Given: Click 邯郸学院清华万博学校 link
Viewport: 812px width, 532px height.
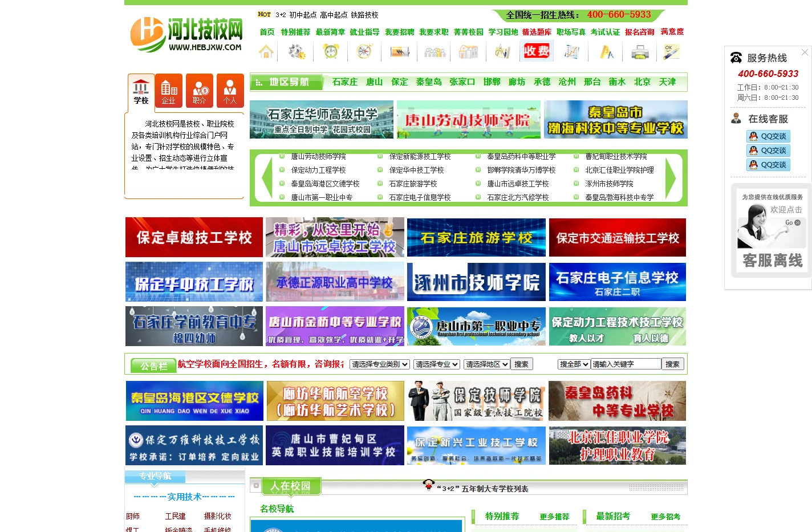Looking at the screenshot, I should pyautogui.click(x=521, y=170).
